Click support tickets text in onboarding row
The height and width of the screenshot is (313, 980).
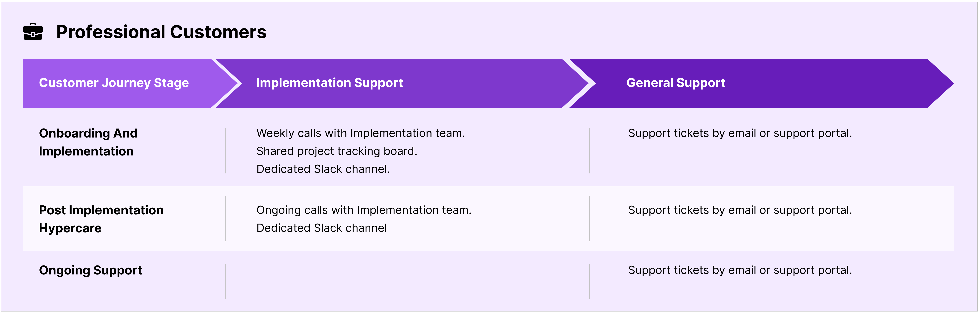[740, 133]
